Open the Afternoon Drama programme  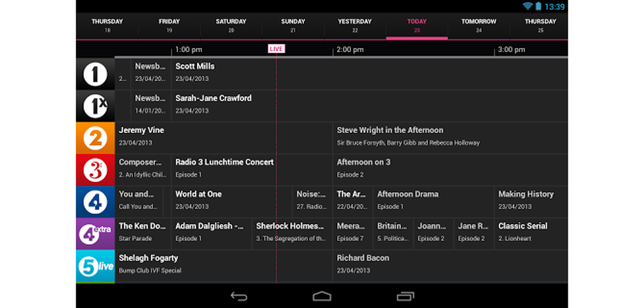click(x=434, y=202)
